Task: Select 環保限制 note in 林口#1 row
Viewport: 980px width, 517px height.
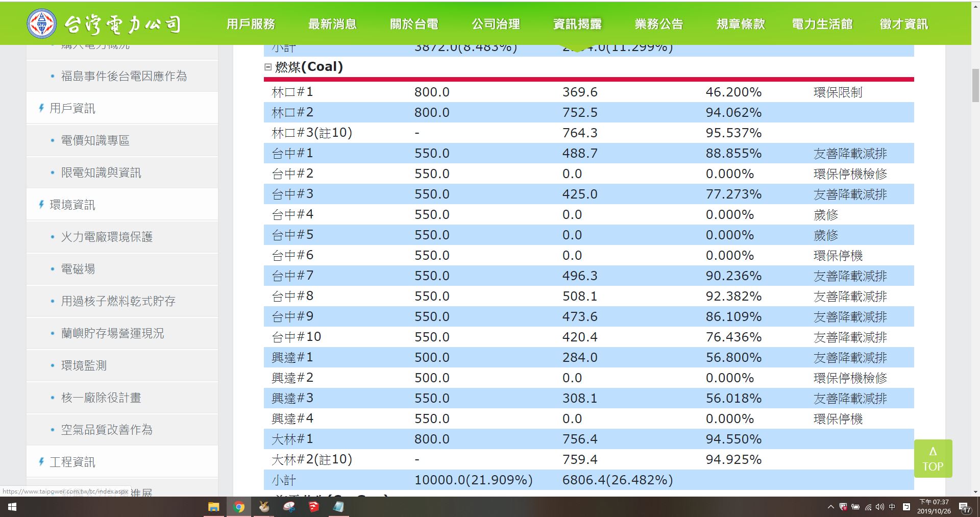Action: pyautogui.click(x=838, y=92)
